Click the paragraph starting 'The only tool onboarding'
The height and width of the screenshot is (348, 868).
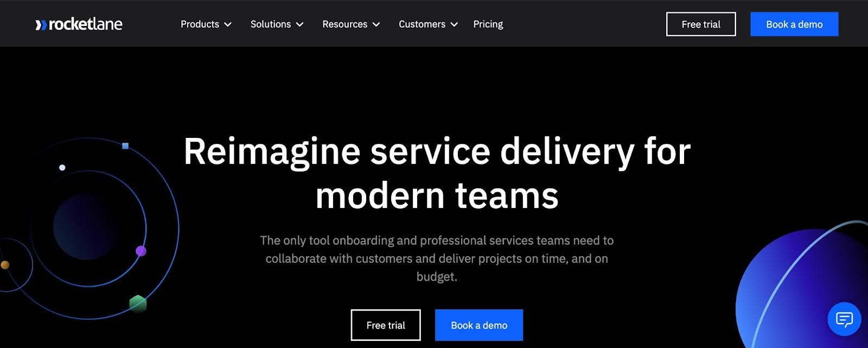(x=437, y=258)
